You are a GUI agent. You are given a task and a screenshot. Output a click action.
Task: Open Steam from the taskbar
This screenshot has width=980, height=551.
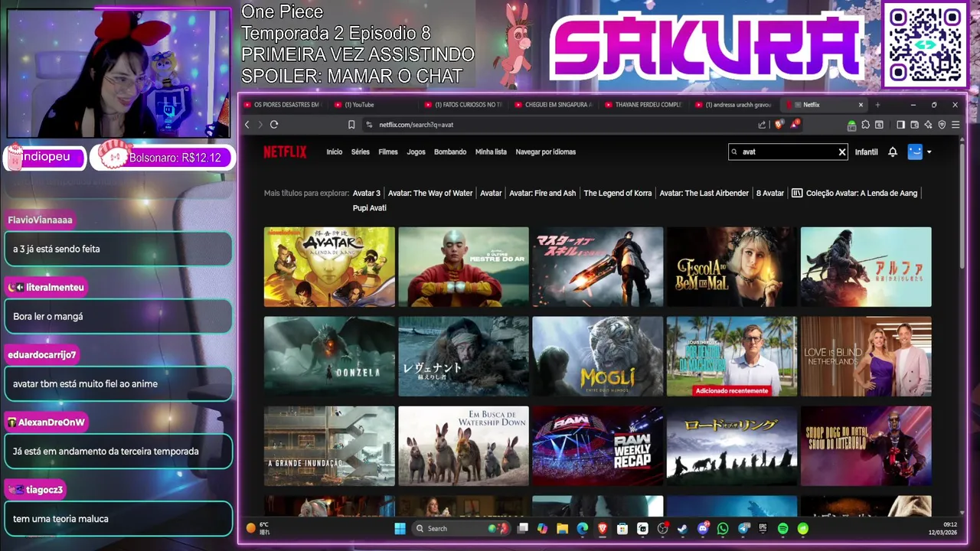pos(683,528)
